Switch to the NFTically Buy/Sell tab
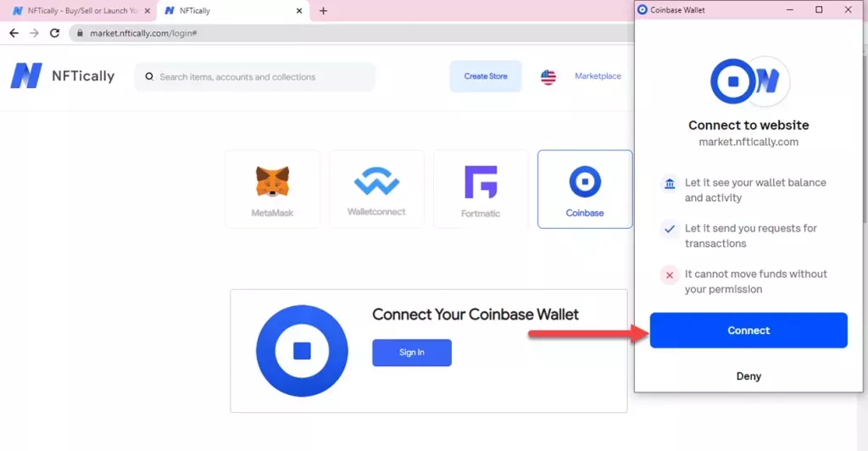Screen dimensions: 868x451 click(x=81, y=10)
